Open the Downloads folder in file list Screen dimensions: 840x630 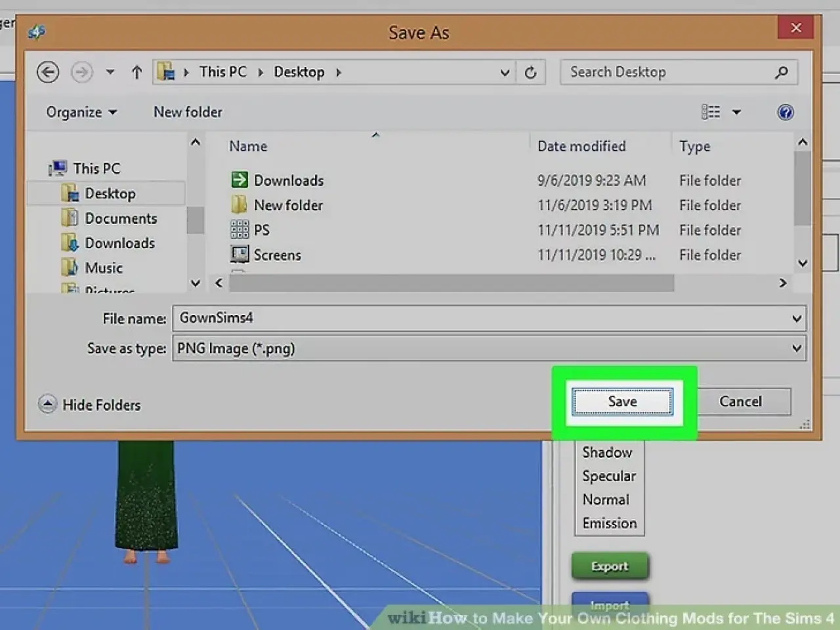click(x=288, y=180)
